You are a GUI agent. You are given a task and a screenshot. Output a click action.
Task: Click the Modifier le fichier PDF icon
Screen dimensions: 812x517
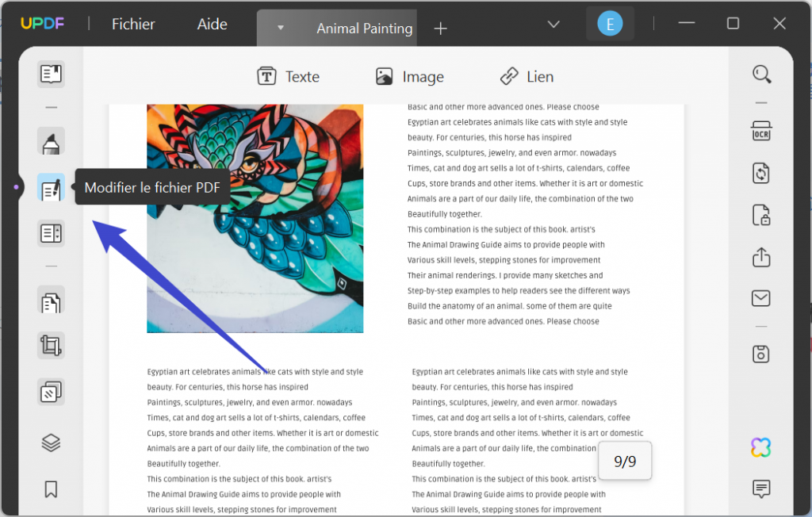click(51, 187)
